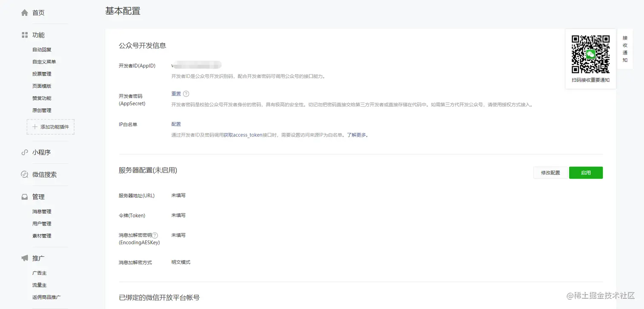Click 已绑定的微信开放平台帐号 heading
The width and height of the screenshot is (644, 309).
click(159, 297)
